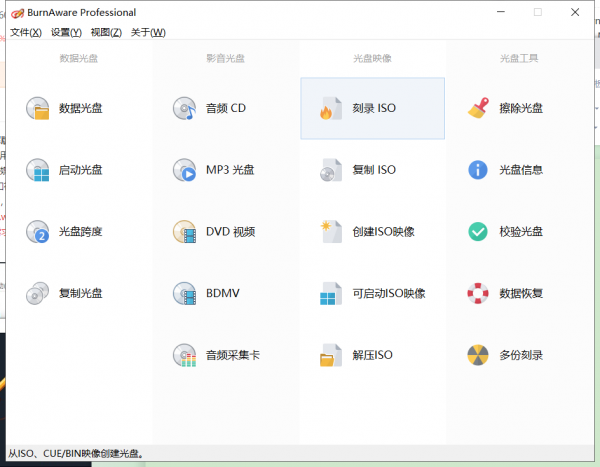Click the Audio Grabber (音频采集卡) equalizer icon
Viewport: 600px width, 467px height.
[x=184, y=355]
